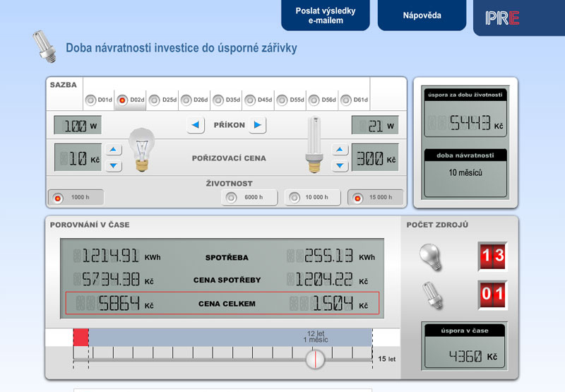Viewport: 565px width, 392px height.
Task: Click the 255.13 kWh consumption value
Action: click(331, 256)
